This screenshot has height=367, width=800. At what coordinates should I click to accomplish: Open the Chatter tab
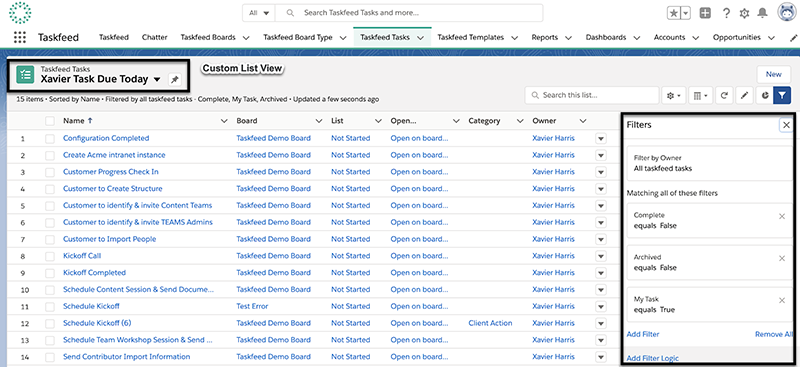155,37
